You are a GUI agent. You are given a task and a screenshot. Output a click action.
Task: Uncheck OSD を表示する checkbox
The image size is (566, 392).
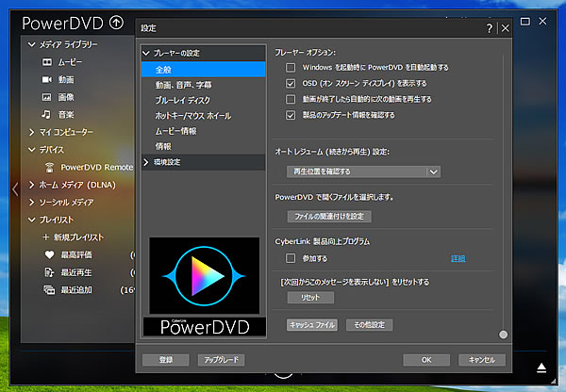[291, 83]
